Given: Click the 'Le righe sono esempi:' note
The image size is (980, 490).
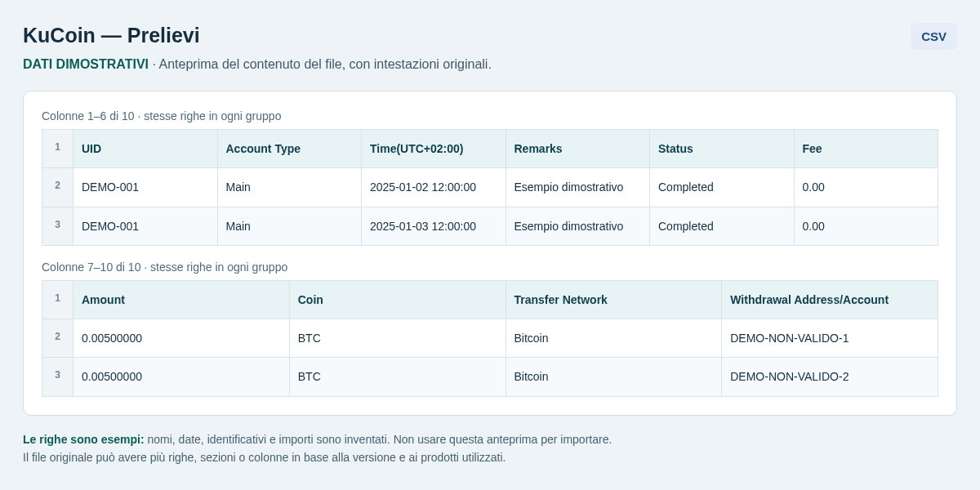Looking at the screenshot, I should [83, 439].
